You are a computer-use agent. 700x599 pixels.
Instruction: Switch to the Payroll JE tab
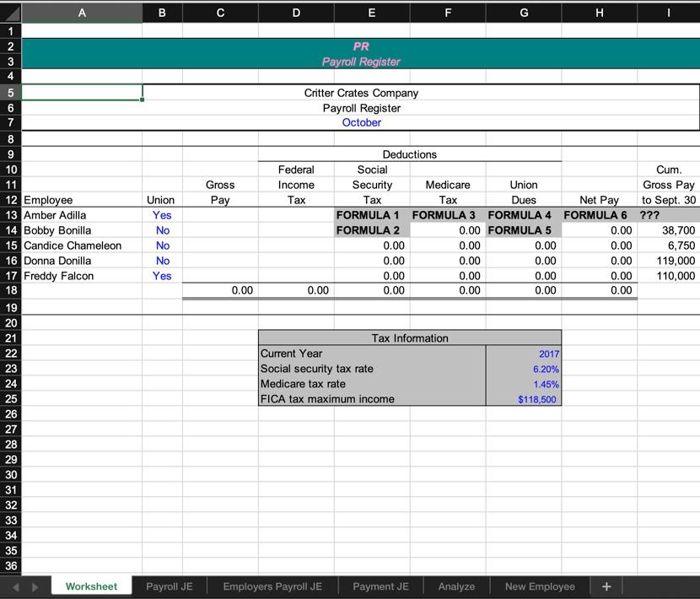(169, 586)
